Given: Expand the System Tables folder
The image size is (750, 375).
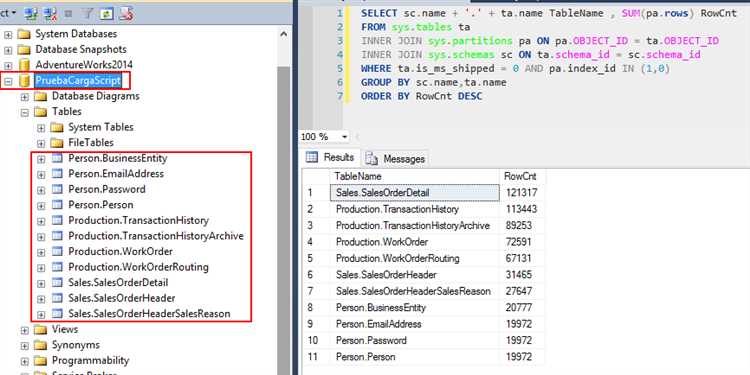Looking at the screenshot, I should point(41,128).
